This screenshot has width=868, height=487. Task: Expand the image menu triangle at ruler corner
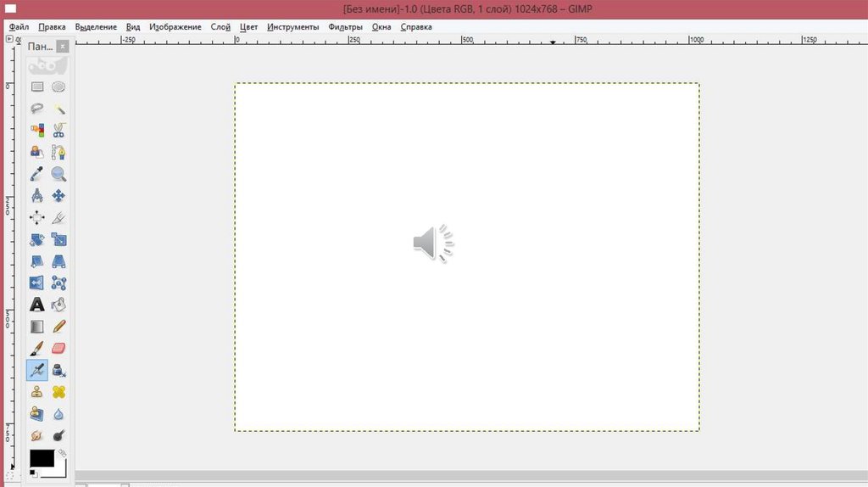[10, 39]
